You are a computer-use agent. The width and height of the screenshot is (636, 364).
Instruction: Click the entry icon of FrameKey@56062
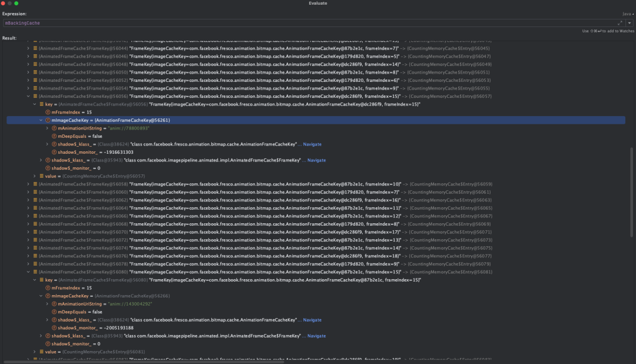35,200
